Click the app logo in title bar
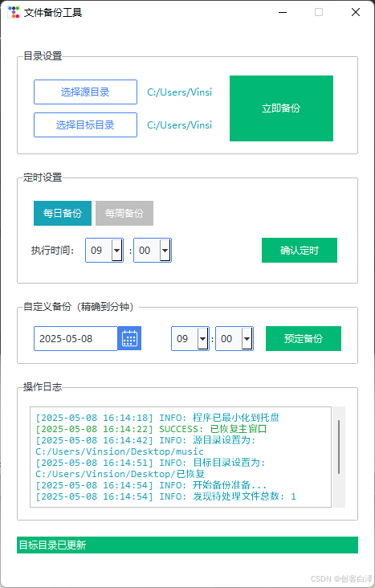The height and width of the screenshot is (588, 375). coord(14,12)
